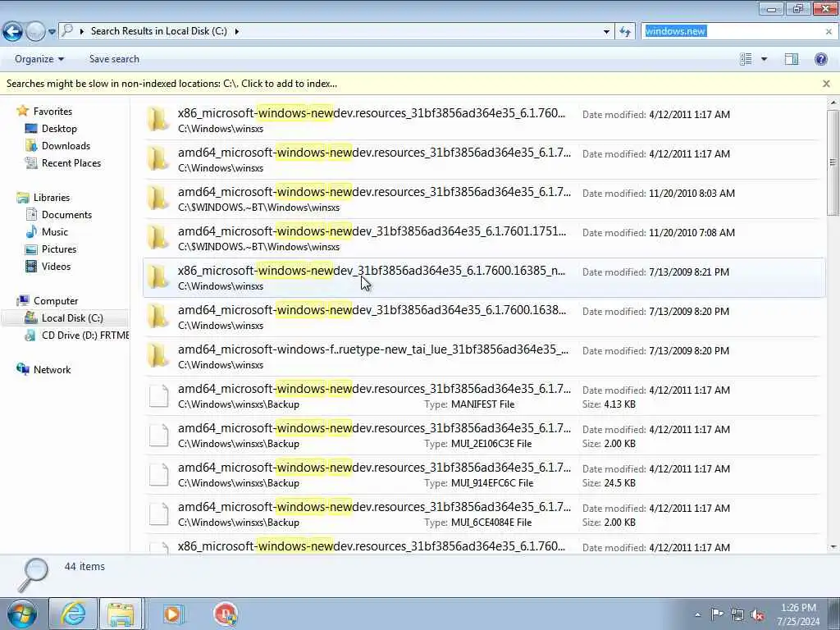Click the muted volume tray icon
Viewport: 840px width, 630px height.
point(757,614)
